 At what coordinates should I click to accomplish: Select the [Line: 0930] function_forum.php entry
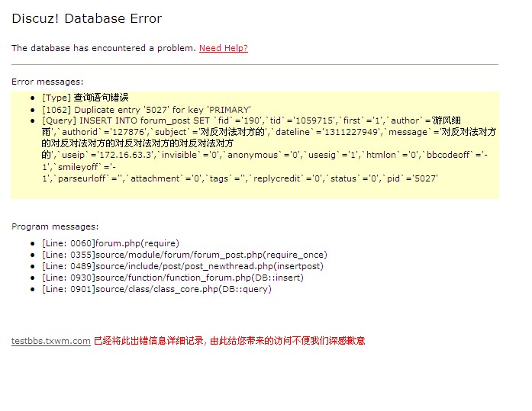(x=172, y=278)
